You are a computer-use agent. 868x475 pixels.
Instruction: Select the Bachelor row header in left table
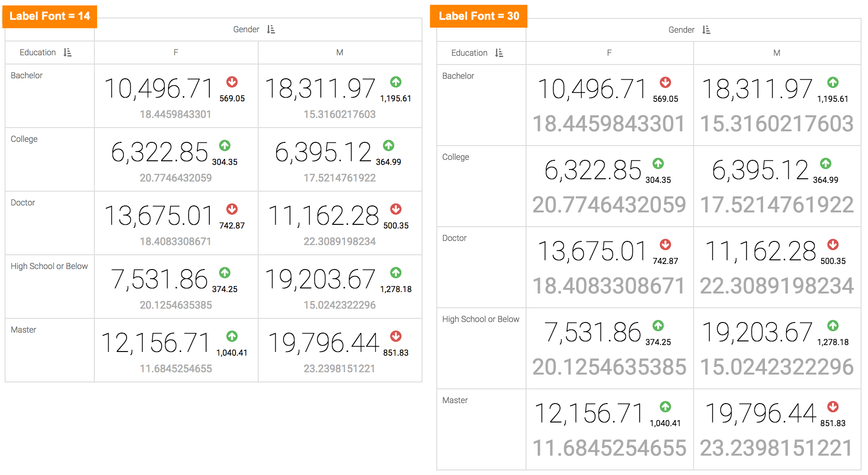pos(27,76)
